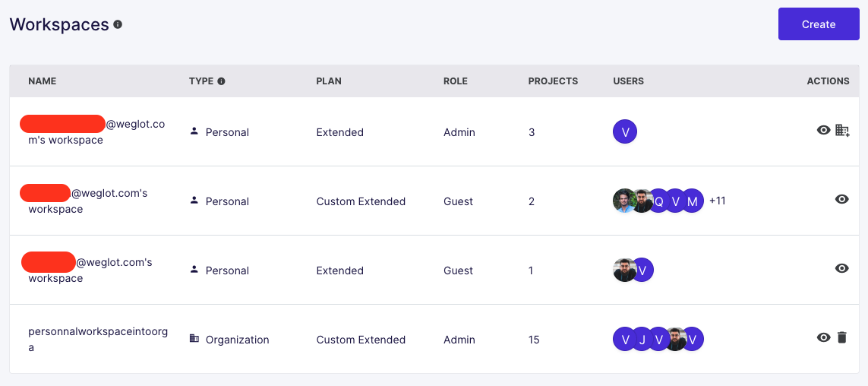Expand the +11 additional users list
868x386 pixels.
[717, 201]
